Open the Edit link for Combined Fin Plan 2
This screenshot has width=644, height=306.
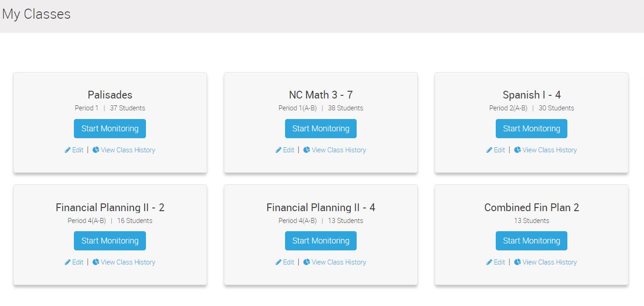pyautogui.click(x=499, y=262)
